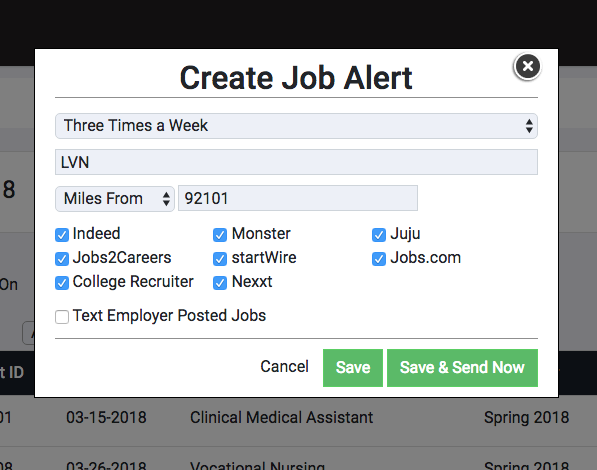Click the Miles From dropdown arrows
Screen dimensions: 597x470
point(166,199)
